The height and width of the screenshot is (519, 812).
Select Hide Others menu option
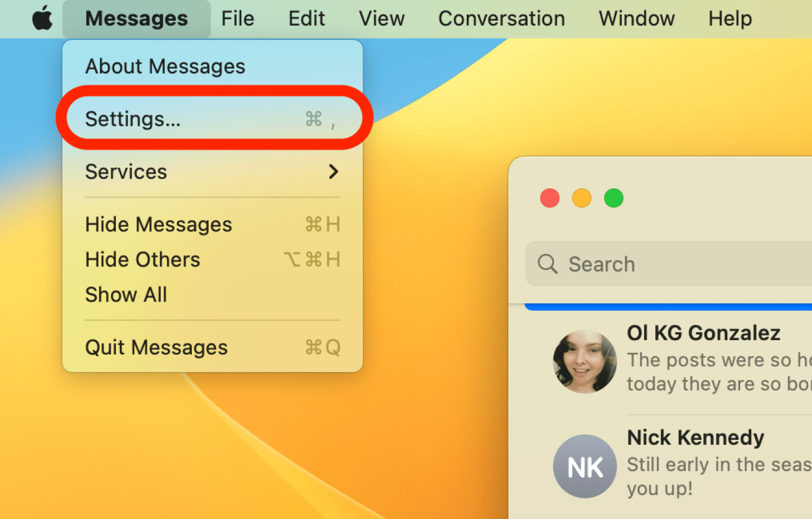(x=143, y=259)
